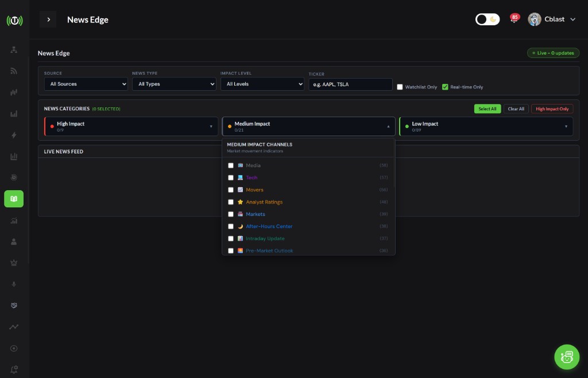588x378 pixels.
Task: Toggle the dark mode switch
Action: (488, 20)
